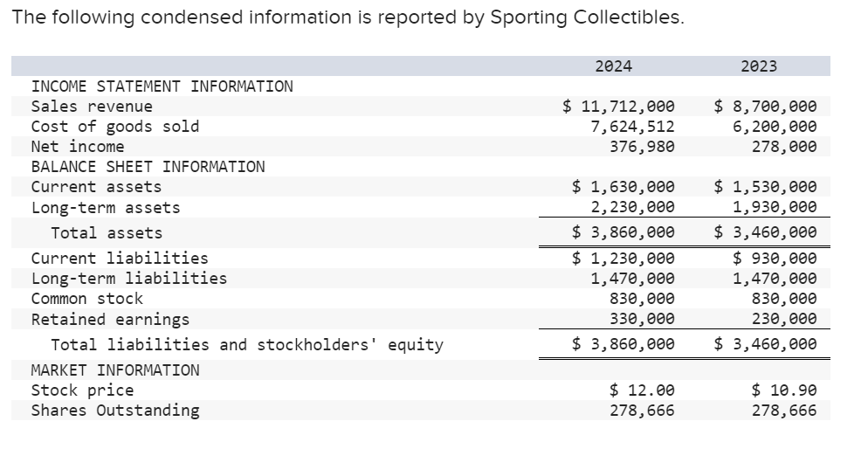Select the 2023 column header
Screen dimensions: 868x449
tap(759, 66)
